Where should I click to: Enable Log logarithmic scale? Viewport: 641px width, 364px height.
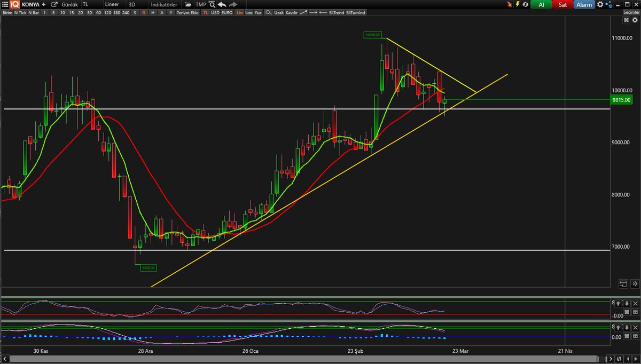(249, 12)
